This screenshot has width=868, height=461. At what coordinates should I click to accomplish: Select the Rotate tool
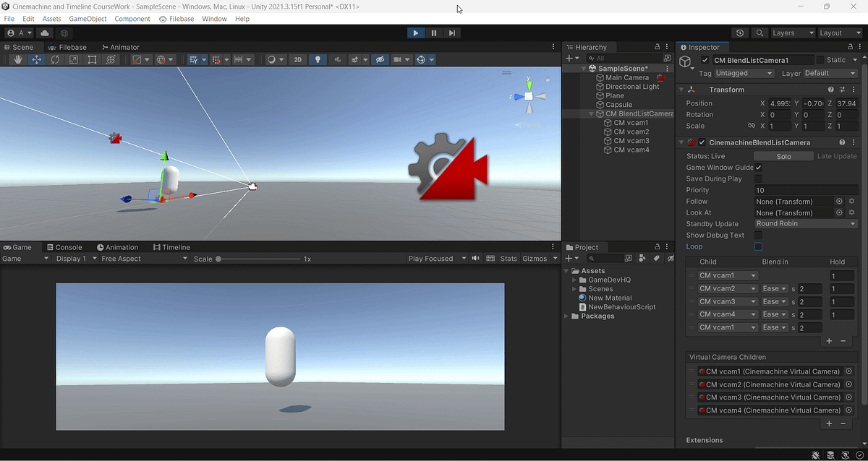coord(55,60)
